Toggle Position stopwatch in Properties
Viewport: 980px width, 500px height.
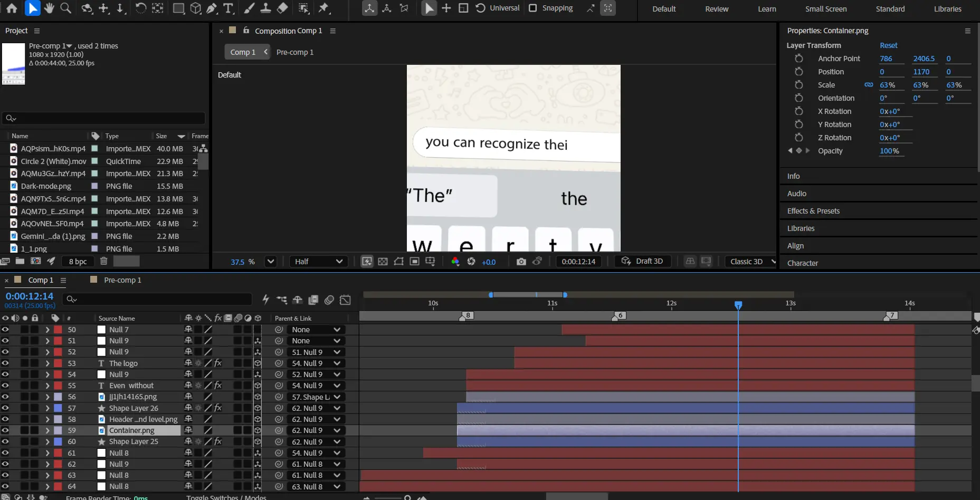798,72
